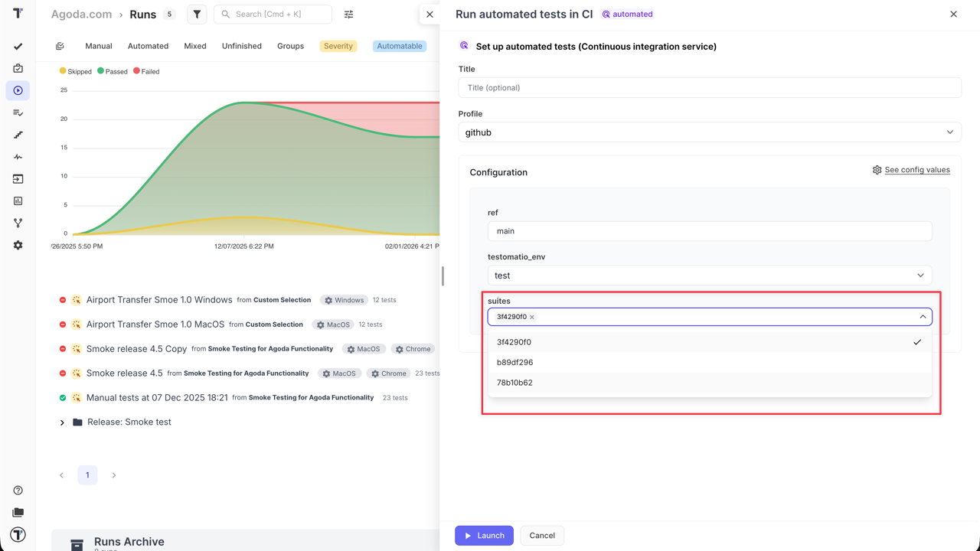Select the Unfinished filter tab

pos(241,46)
